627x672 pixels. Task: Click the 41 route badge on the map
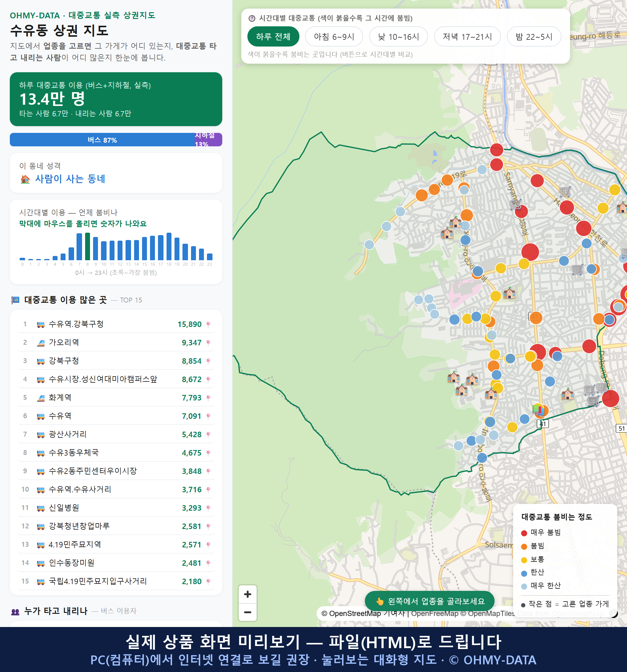[543, 424]
